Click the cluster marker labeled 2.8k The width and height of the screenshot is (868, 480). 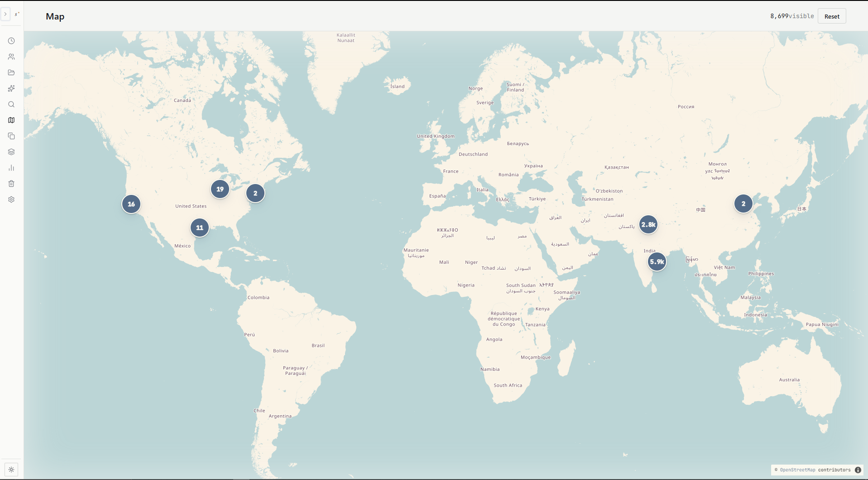pos(648,224)
